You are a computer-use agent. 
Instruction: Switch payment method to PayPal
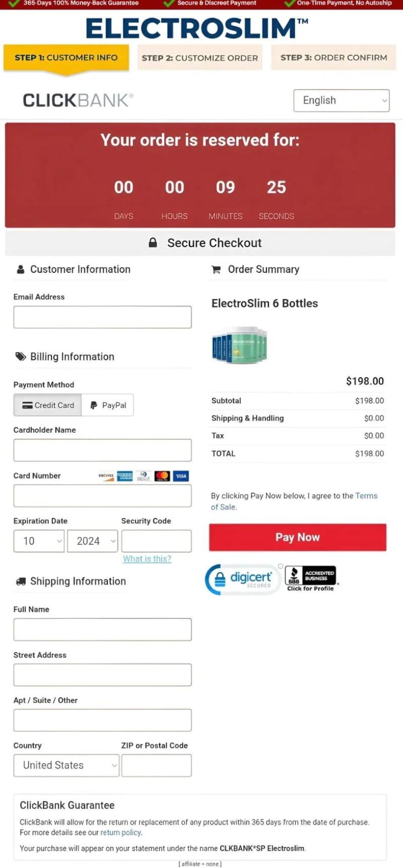tap(107, 405)
